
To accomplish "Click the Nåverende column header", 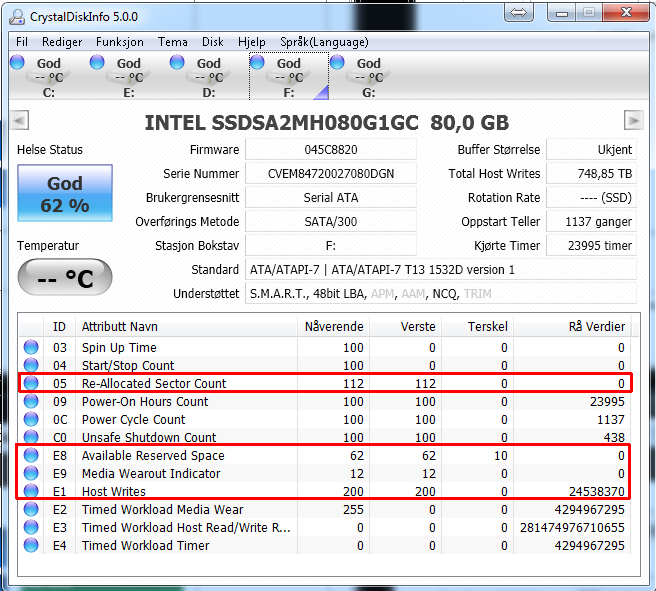I will 334,327.
